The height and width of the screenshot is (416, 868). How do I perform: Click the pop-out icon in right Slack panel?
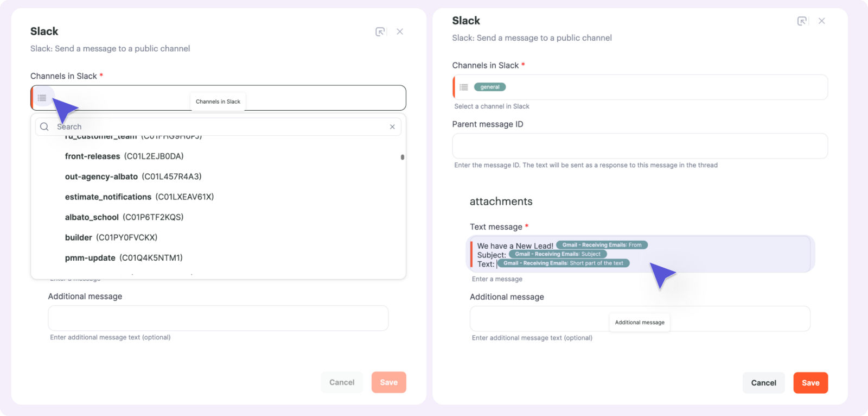802,21
